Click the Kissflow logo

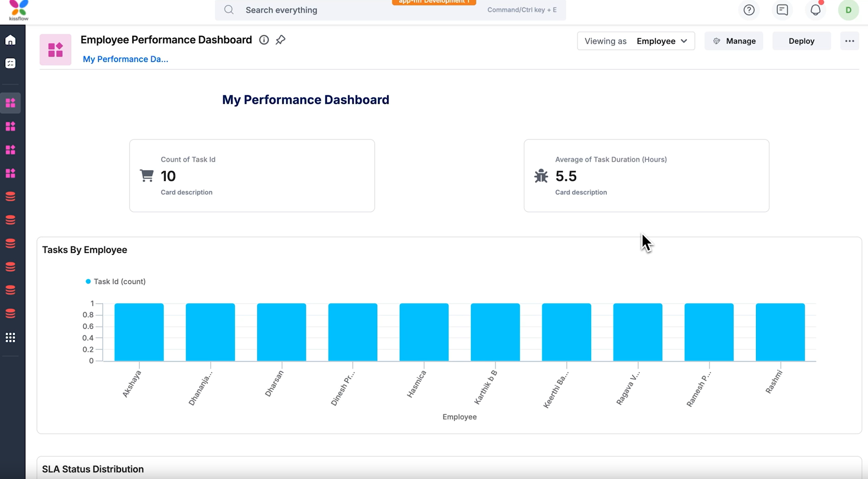[x=18, y=10]
